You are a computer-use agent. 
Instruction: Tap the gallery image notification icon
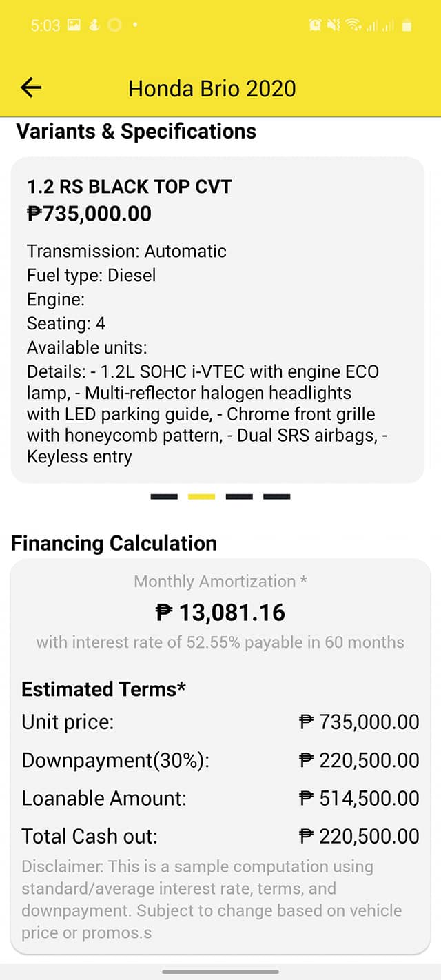(x=75, y=25)
